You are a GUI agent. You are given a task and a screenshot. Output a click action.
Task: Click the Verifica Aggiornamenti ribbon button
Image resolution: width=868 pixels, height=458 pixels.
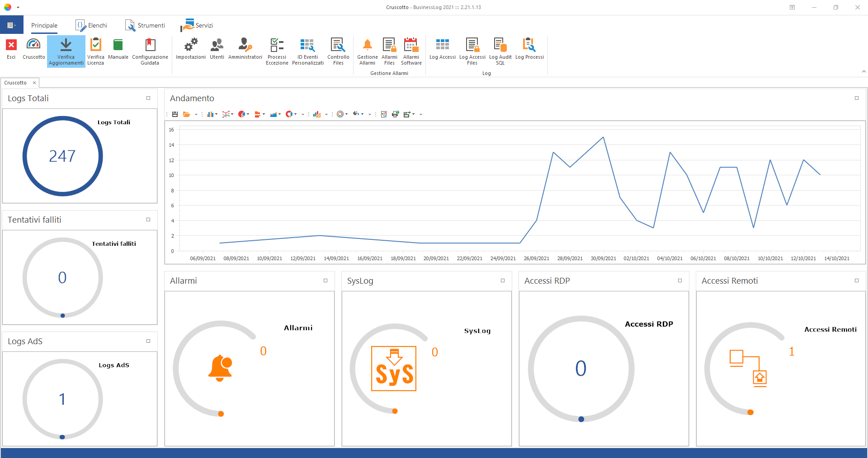(66, 51)
